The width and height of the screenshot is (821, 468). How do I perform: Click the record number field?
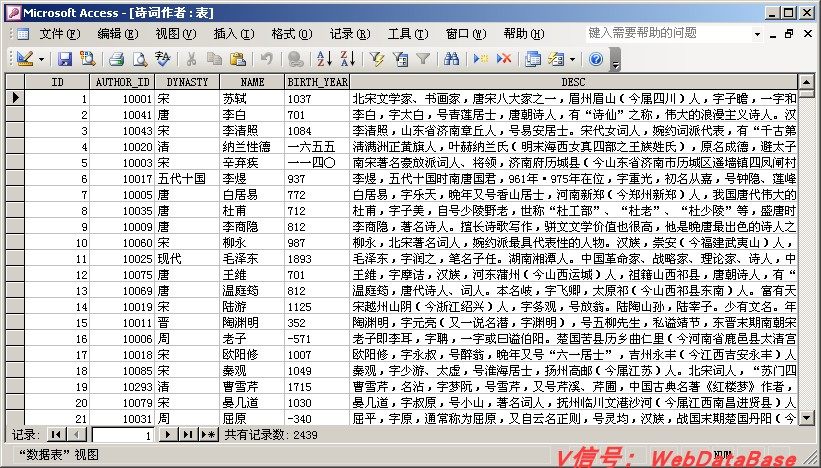point(123,435)
